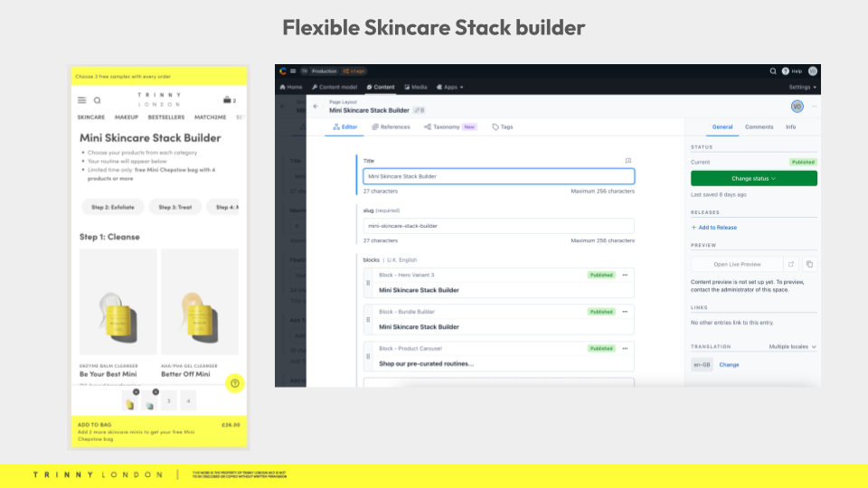The width and height of the screenshot is (868, 488).
Task: Switch to the References tab
Action: coord(391,127)
